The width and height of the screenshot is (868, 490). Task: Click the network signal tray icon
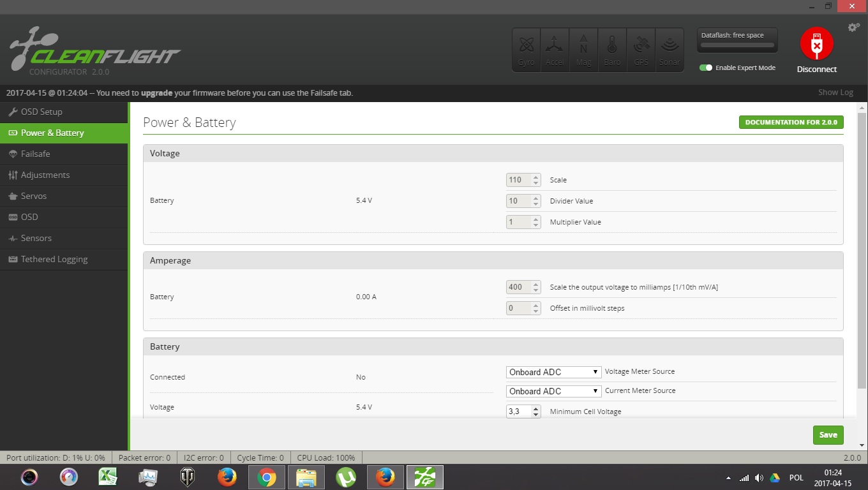tap(744, 478)
